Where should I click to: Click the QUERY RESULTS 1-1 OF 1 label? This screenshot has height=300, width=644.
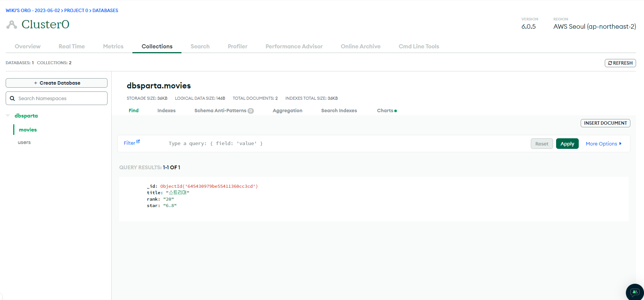pos(150,167)
